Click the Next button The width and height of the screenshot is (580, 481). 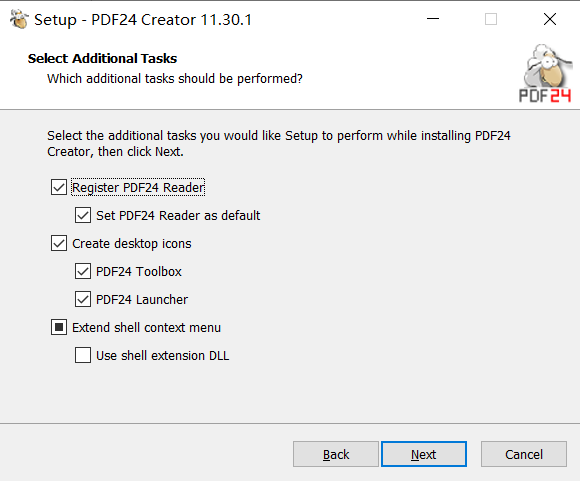pyautogui.click(x=424, y=454)
